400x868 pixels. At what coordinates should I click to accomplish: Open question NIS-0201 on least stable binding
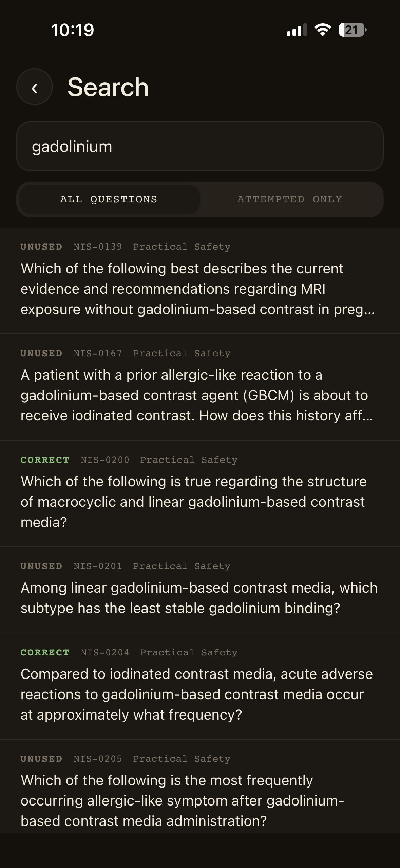pos(199,598)
